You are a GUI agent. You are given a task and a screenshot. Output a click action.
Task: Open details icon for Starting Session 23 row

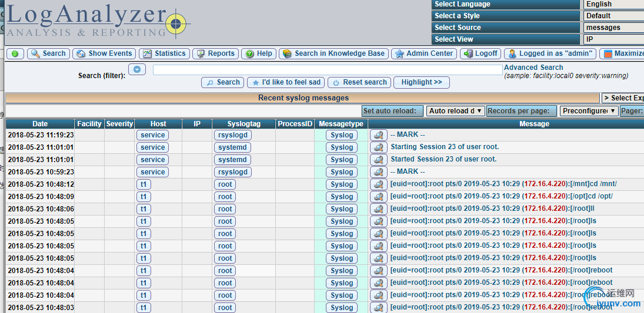(378, 147)
